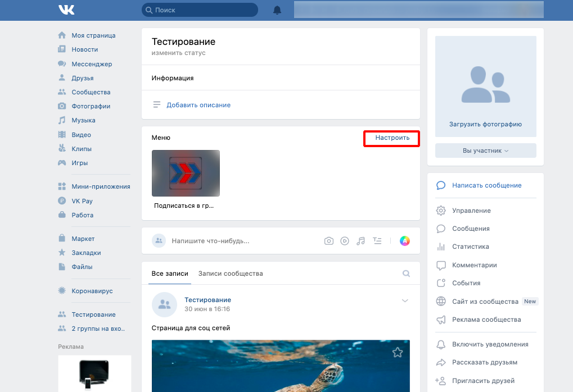
Task: Bookmark the turtle post with the star icon
Action: (398, 352)
